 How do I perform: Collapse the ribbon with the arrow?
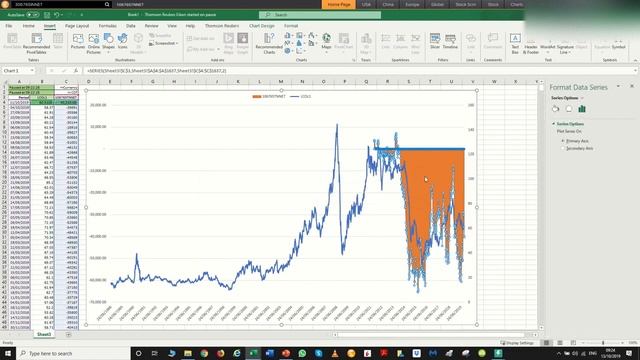tap(635, 60)
